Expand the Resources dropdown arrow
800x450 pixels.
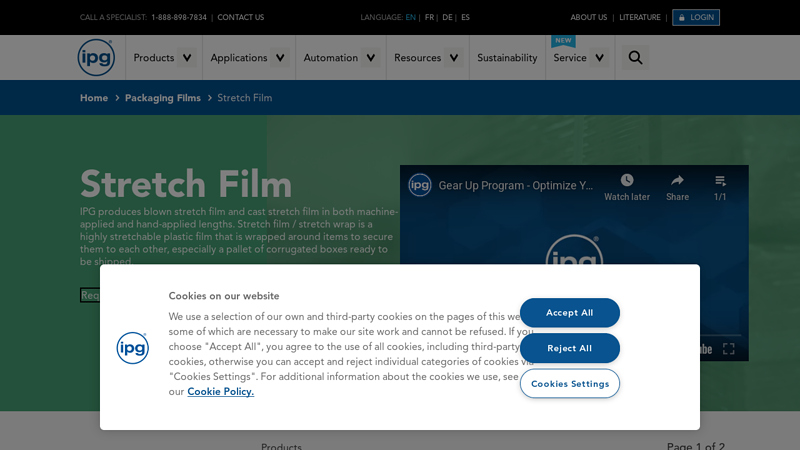click(454, 58)
